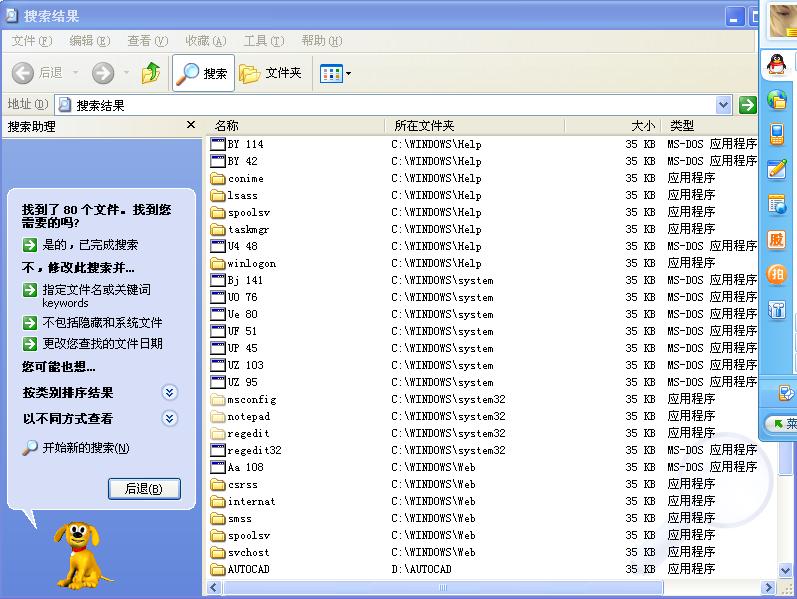Image resolution: width=797 pixels, height=599 pixels.
Task: Select the notepad folder icon
Action: [x=218, y=416]
